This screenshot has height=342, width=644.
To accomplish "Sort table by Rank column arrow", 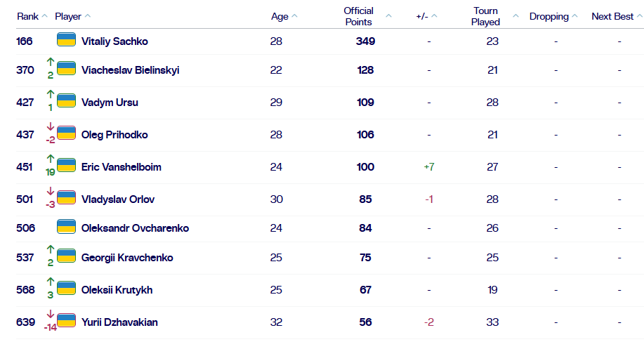I will click(x=45, y=16).
